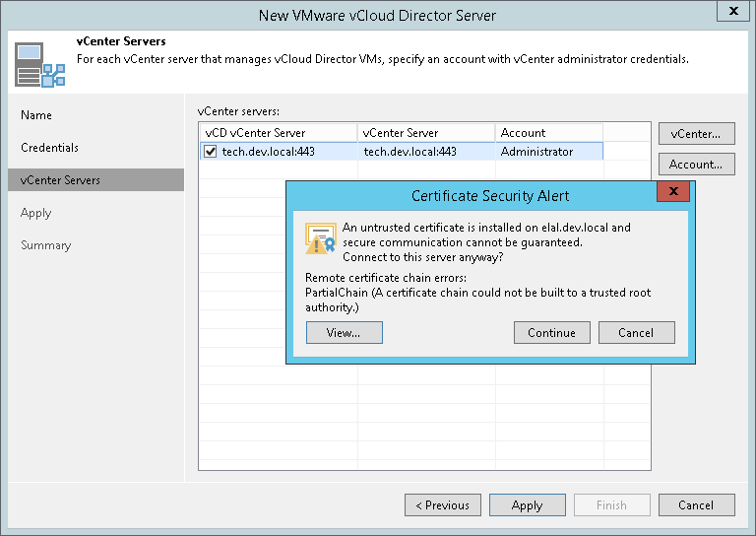Click the vCenter... button
Image resolution: width=756 pixels, height=536 pixels.
click(x=696, y=133)
